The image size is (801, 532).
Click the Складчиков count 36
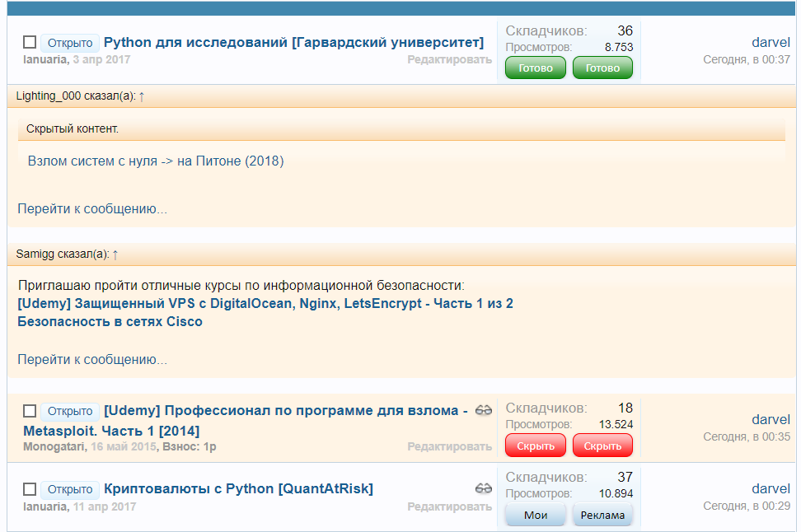click(625, 30)
